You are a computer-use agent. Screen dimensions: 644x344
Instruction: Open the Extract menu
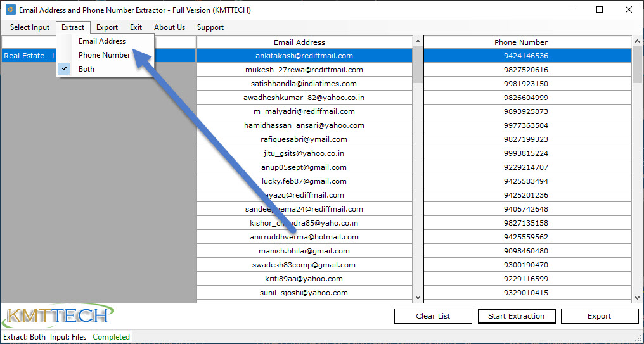click(x=73, y=27)
